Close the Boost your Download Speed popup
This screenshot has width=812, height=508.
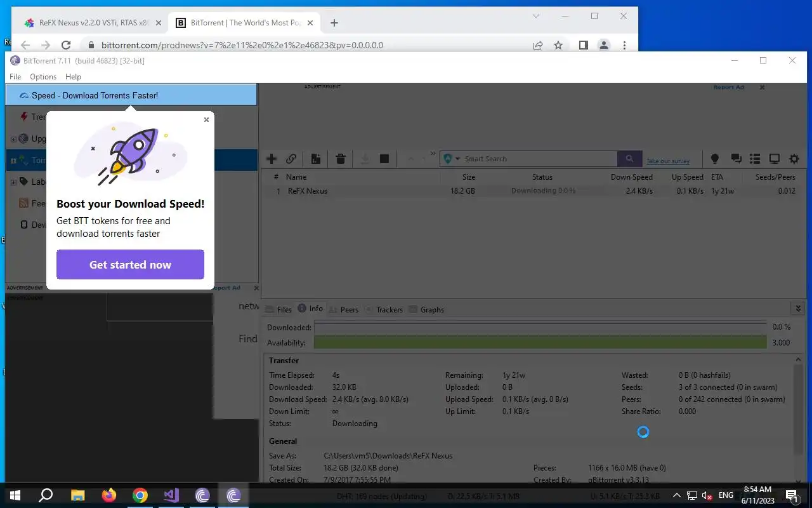point(206,119)
